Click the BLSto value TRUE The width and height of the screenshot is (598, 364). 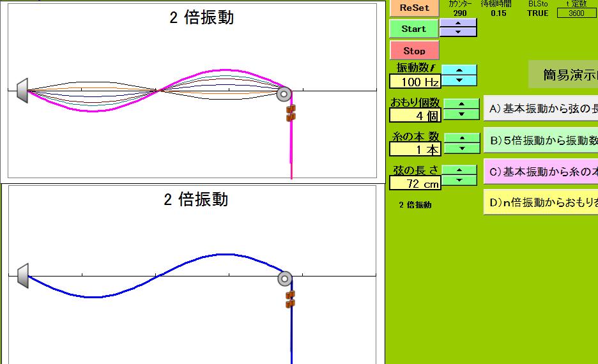point(538,13)
